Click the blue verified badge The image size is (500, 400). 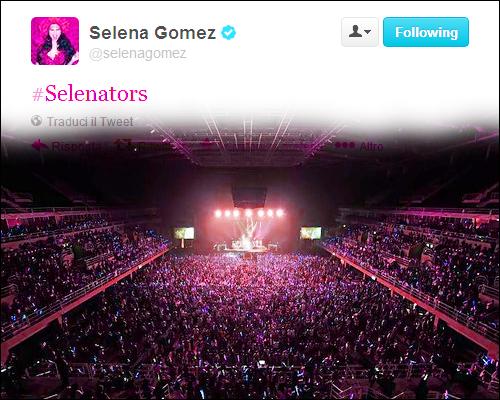coord(229,33)
